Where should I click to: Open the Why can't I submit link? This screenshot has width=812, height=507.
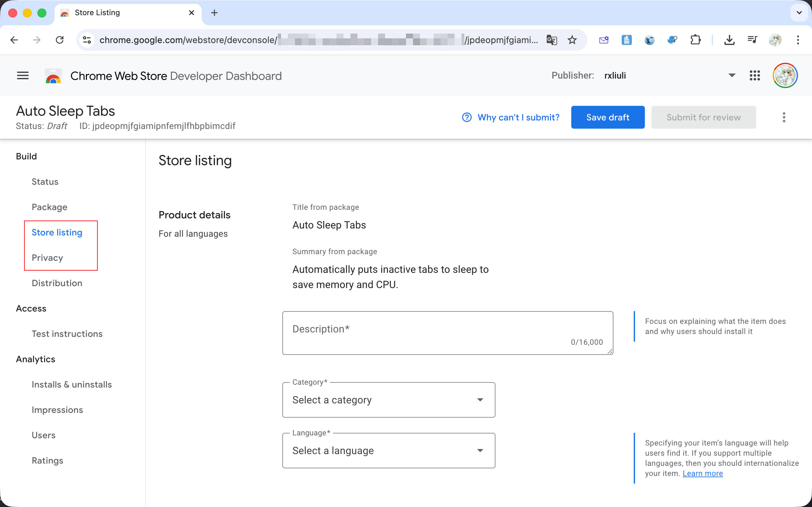click(518, 117)
